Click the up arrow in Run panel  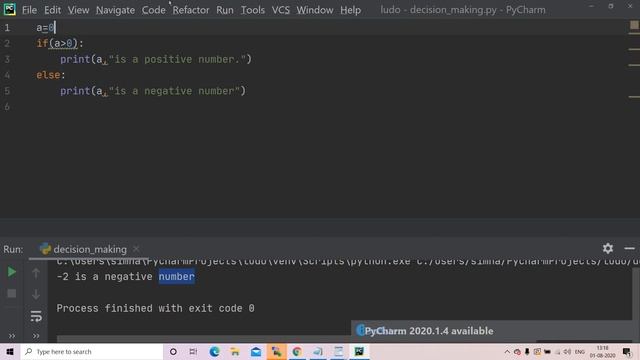tap(36, 273)
